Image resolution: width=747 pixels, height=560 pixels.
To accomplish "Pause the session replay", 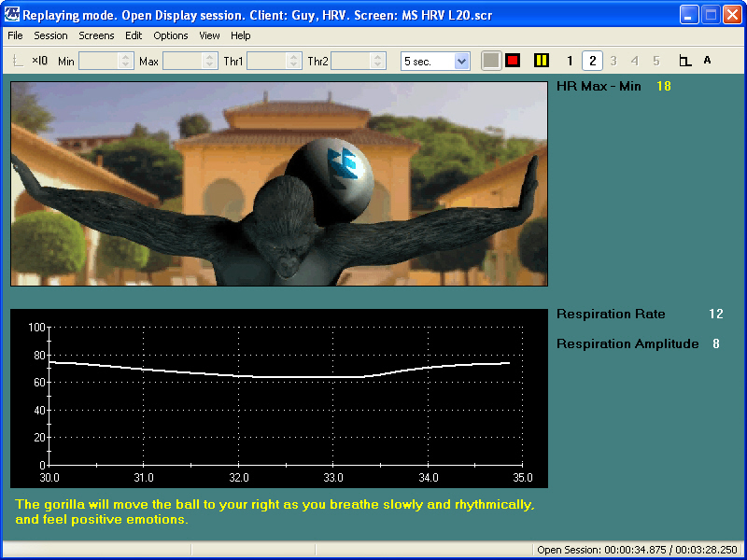I will tap(541, 61).
